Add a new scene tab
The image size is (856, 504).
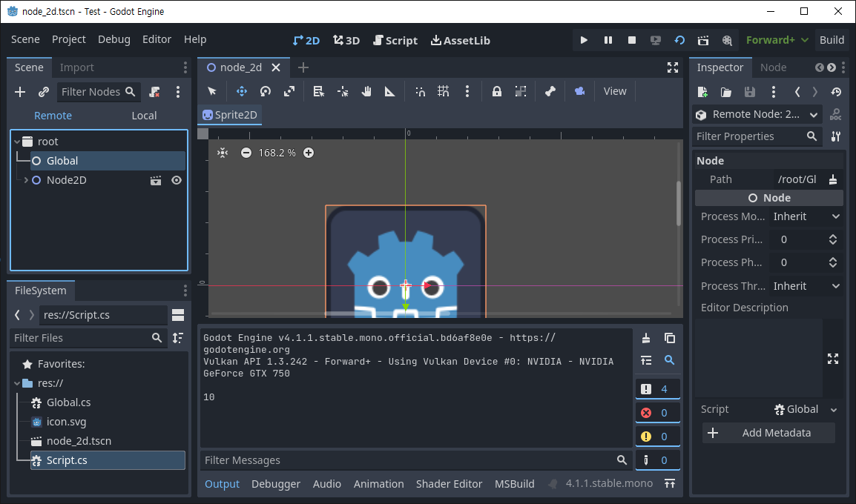tap(303, 67)
